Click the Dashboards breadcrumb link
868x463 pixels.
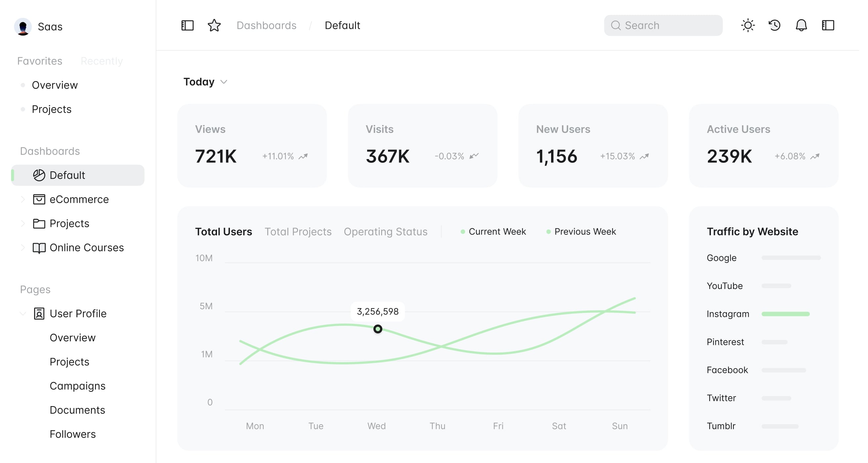(x=266, y=25)
